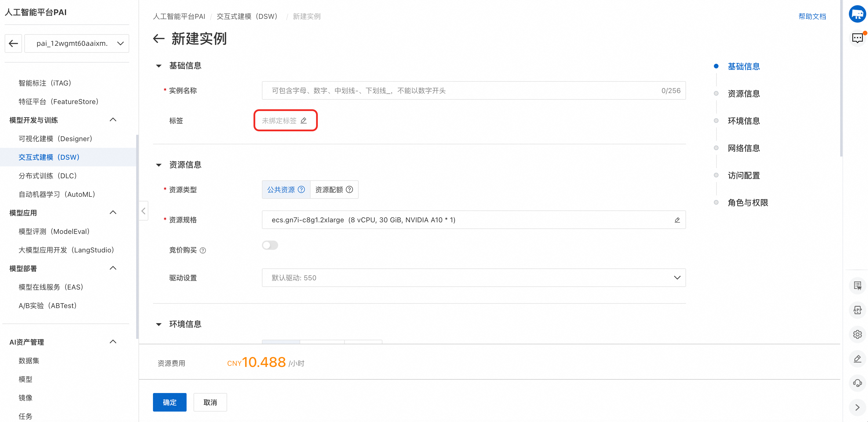The image size is (868, 422).
Task: Open the workspace pai_12wgmt60aaixm dropdown
Action: [x=77, y=43]
